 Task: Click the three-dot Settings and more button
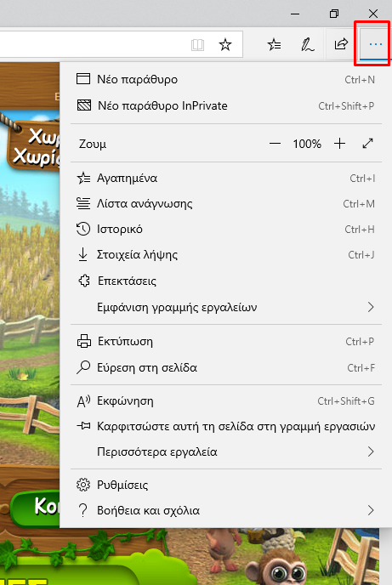coord(375,44)
